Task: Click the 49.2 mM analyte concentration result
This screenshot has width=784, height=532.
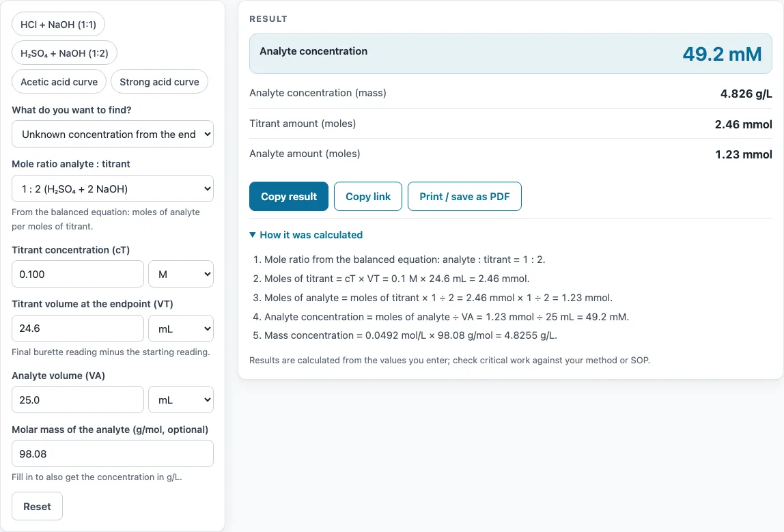Action: 722,54
